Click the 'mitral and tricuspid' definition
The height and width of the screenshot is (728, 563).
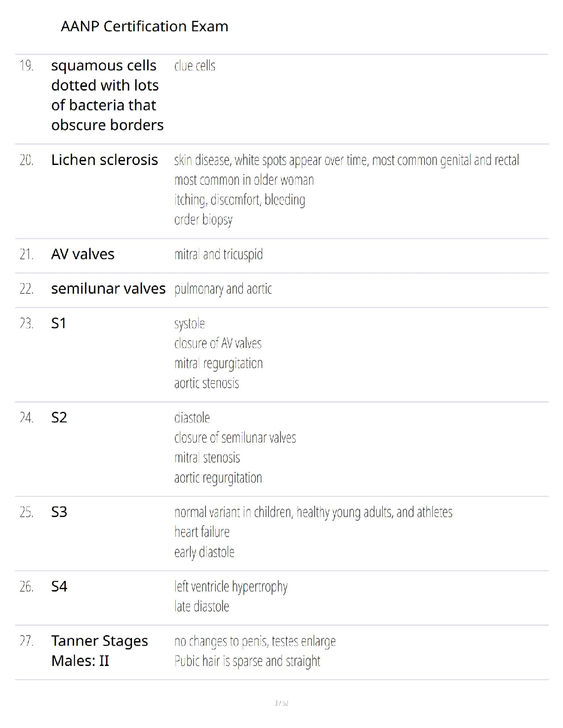pyautogui.click(x=218, y=254)
